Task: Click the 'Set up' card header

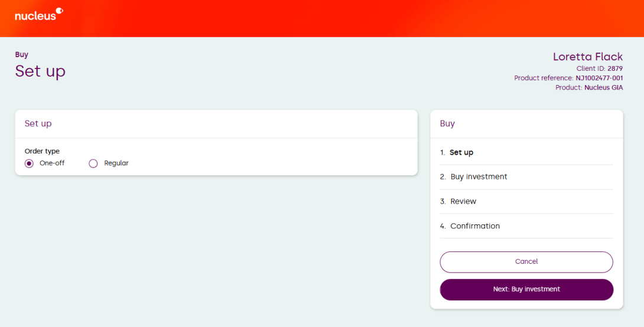Action: [38, 123]
